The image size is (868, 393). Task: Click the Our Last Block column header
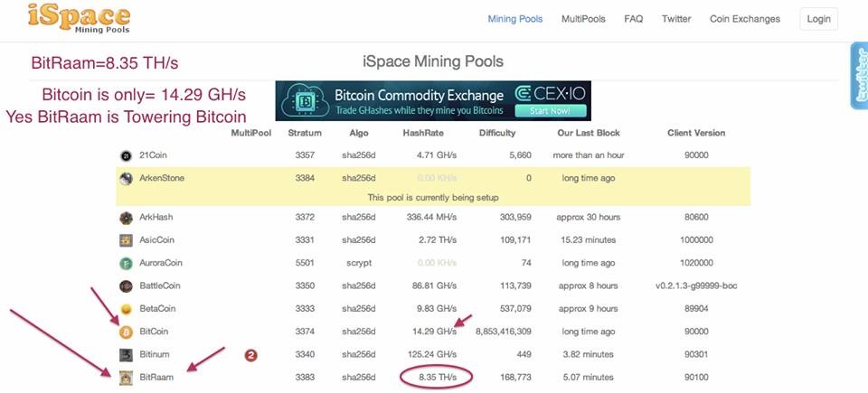(589, 133)
